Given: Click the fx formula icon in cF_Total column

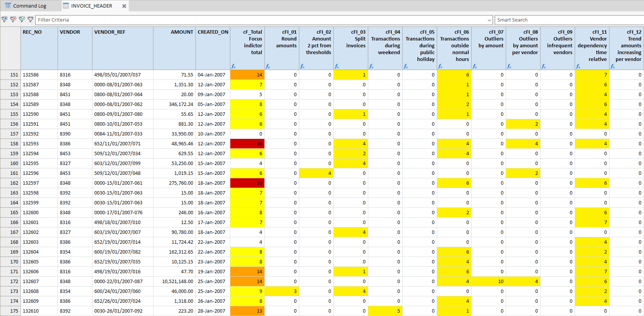Looking at the screenshot, I should point(233,66).
